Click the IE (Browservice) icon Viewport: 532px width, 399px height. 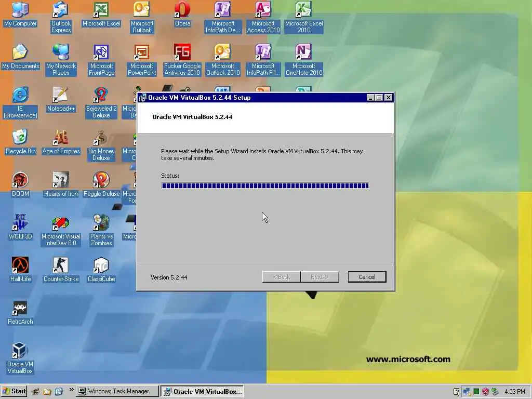[x=20, y=102]
